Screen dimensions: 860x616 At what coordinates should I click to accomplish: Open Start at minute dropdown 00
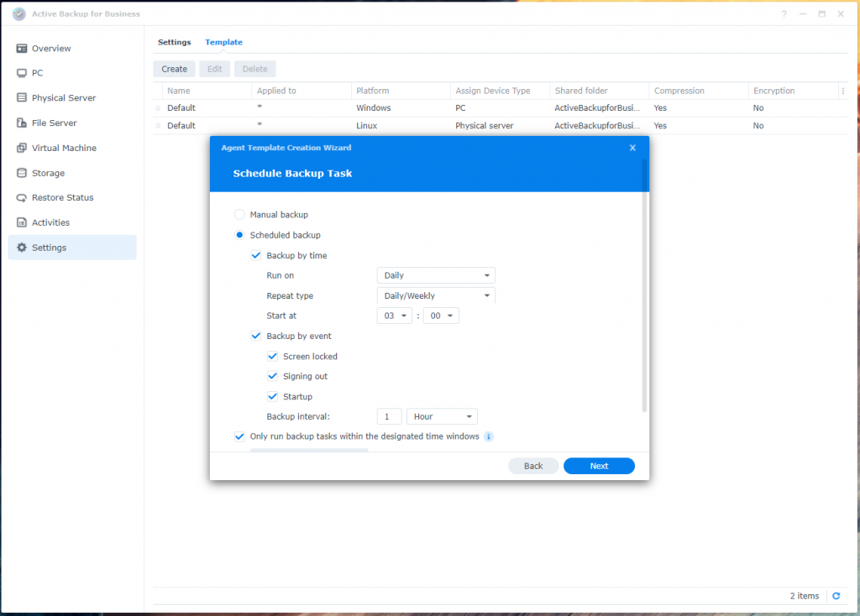(441, 316)
